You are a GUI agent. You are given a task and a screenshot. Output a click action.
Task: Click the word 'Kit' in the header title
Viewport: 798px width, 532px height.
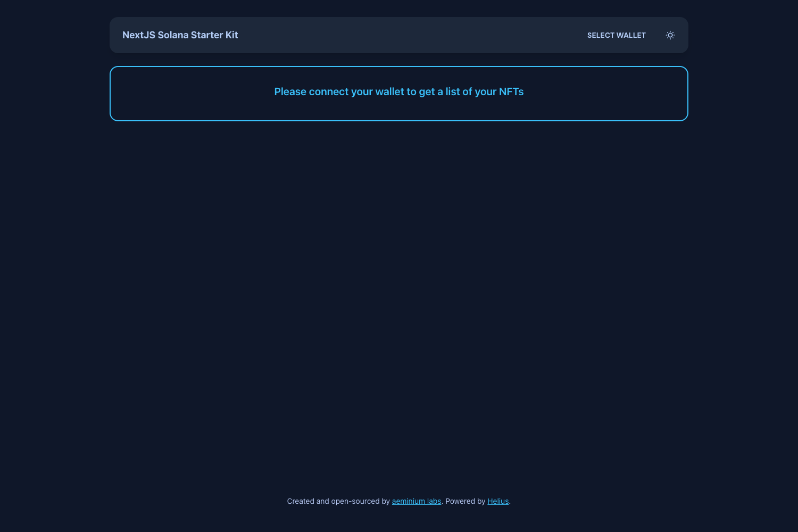pos(231,35)
